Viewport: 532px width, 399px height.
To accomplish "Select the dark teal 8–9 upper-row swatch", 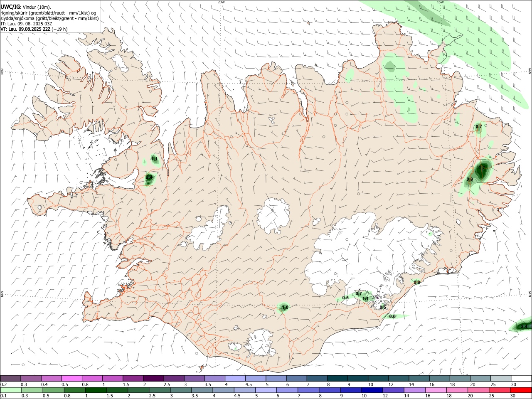I will [337, 379].
